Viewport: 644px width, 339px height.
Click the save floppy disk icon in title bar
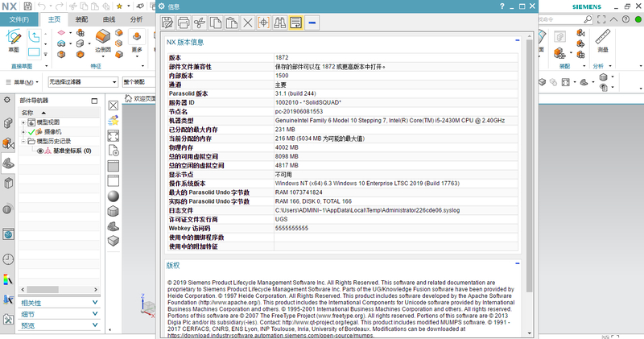coord(29,6)
